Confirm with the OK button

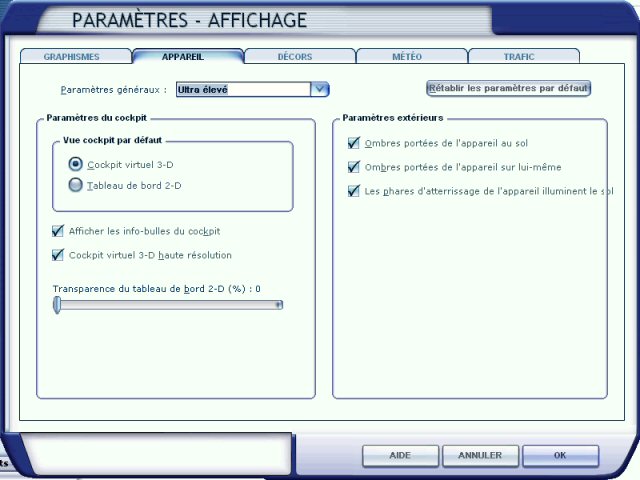point(560,456)
